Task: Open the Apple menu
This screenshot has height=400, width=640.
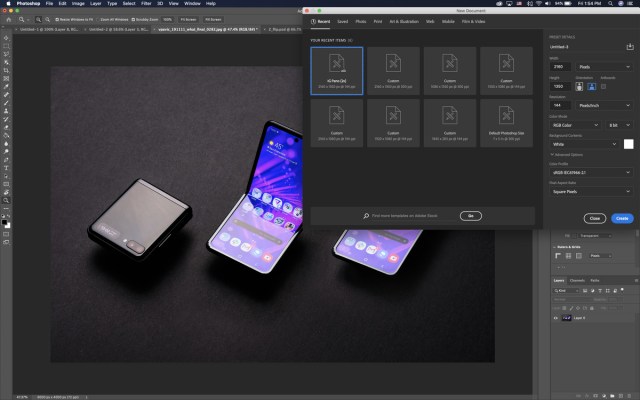Action: point(8,3)
